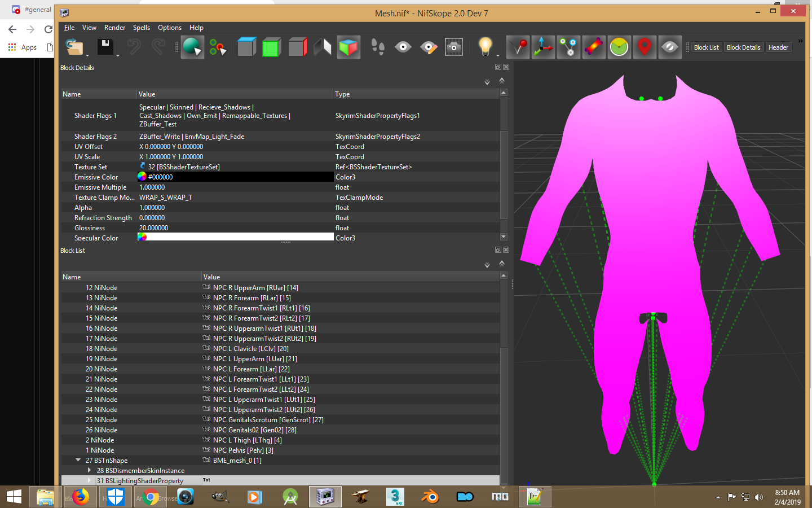Toggle vertex normals display icon
The height and width of the screenshot is (508, 812).
tap(518, 47)
